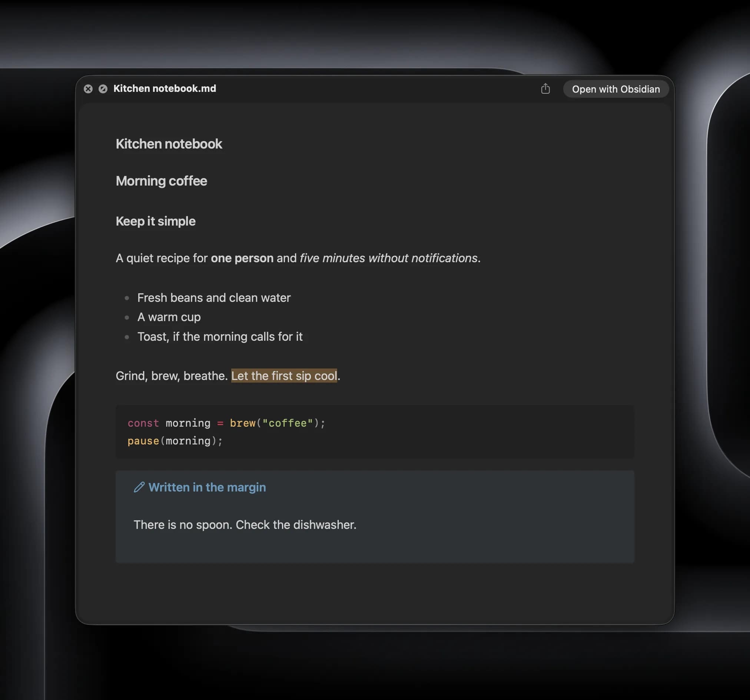Click code line pause(morning);
Screen dimensions: 750x700
pyautogui.click(x=175, y=441)
